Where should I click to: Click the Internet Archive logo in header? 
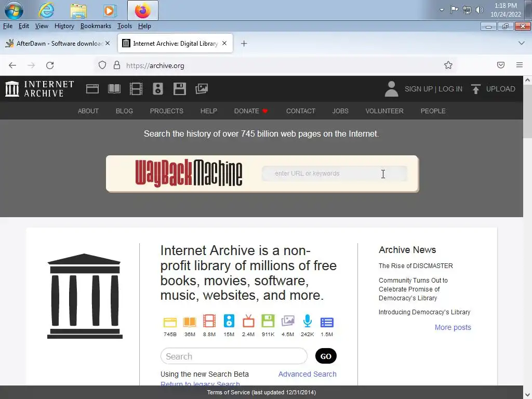(39, 89)
